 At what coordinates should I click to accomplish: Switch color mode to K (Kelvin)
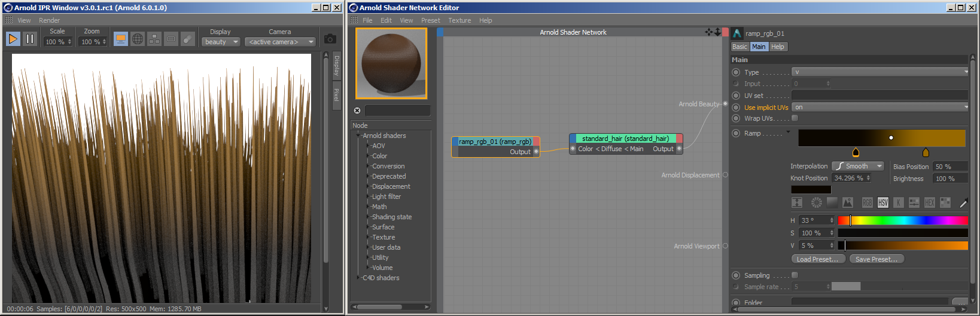[x=899, y=203]
